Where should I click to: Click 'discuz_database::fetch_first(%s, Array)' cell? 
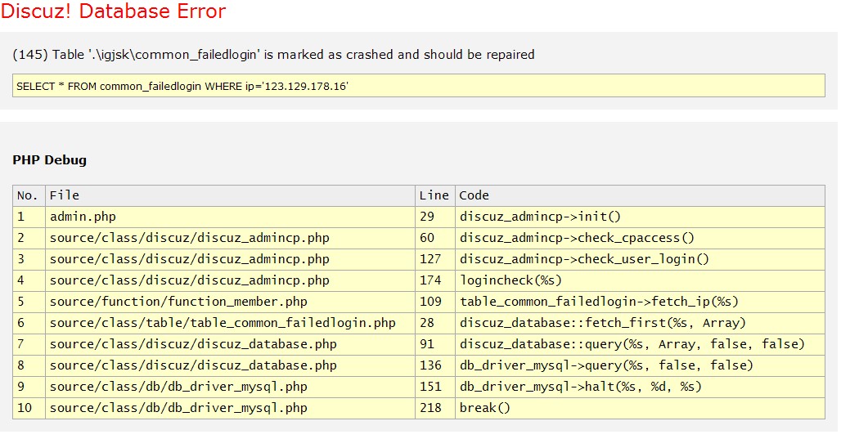[x=640, y=323]
